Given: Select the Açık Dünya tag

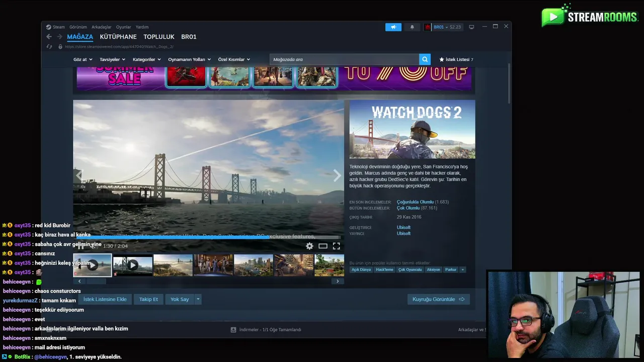Looking at the screenshot, I should tap(361, 269).
